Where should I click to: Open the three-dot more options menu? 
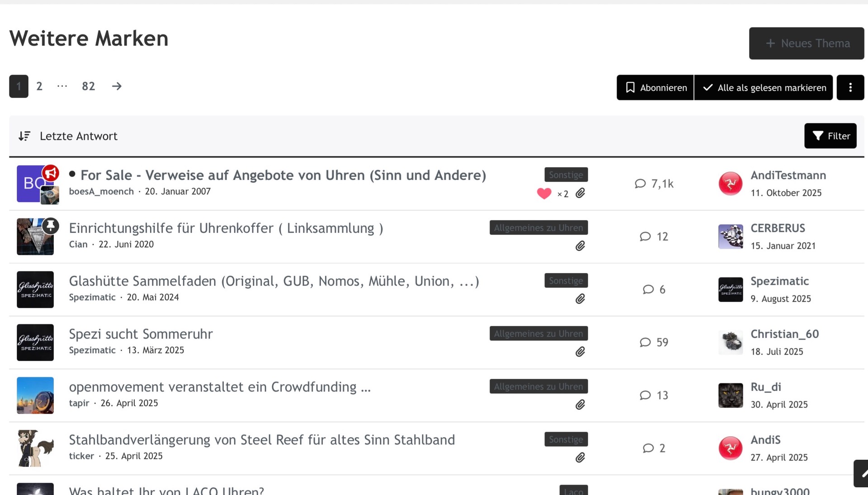tap(850, 88)
